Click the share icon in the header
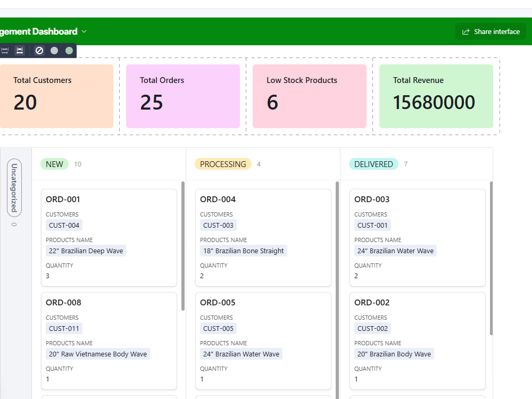532x399 pixels. click(466, 32)
